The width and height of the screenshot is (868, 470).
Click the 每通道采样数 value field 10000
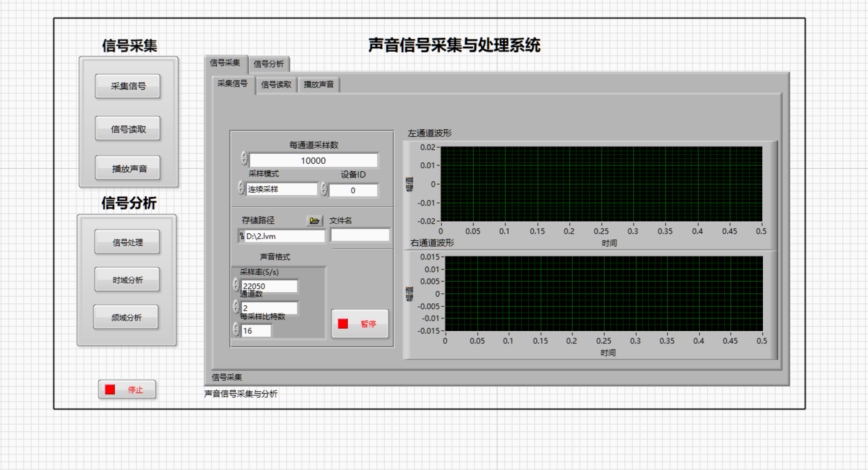(x=313, y=160)
